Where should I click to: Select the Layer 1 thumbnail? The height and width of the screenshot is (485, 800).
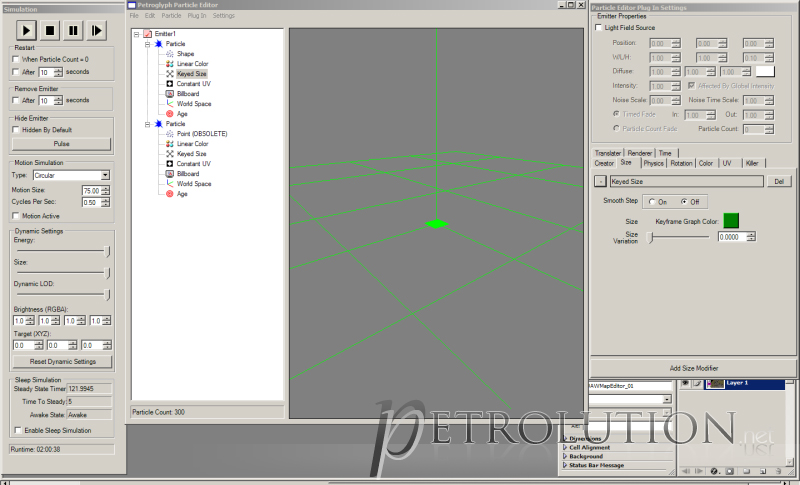[715, 384]
